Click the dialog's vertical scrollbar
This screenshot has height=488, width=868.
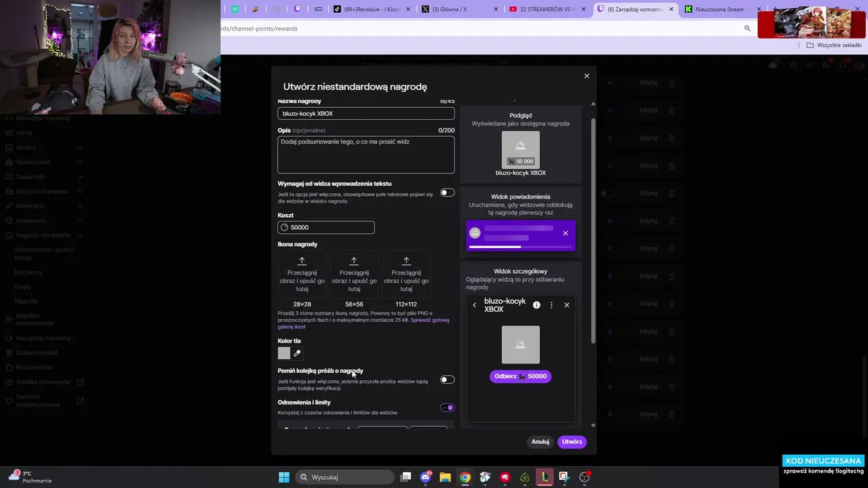(x=593, y=230)
